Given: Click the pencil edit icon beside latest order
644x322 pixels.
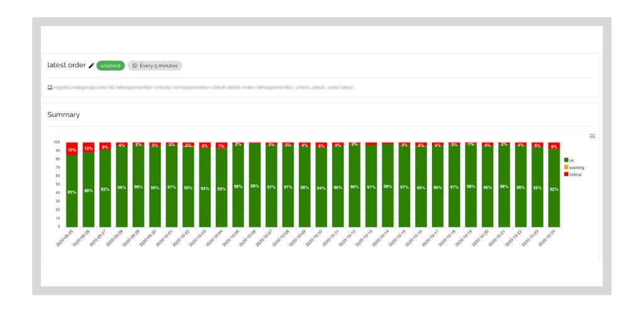Looking at the screenshot, I should point(91,65).
